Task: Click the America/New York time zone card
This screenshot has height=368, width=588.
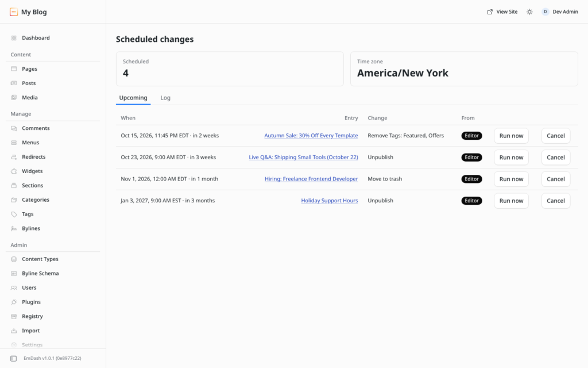Action: (x=464, y=69)
